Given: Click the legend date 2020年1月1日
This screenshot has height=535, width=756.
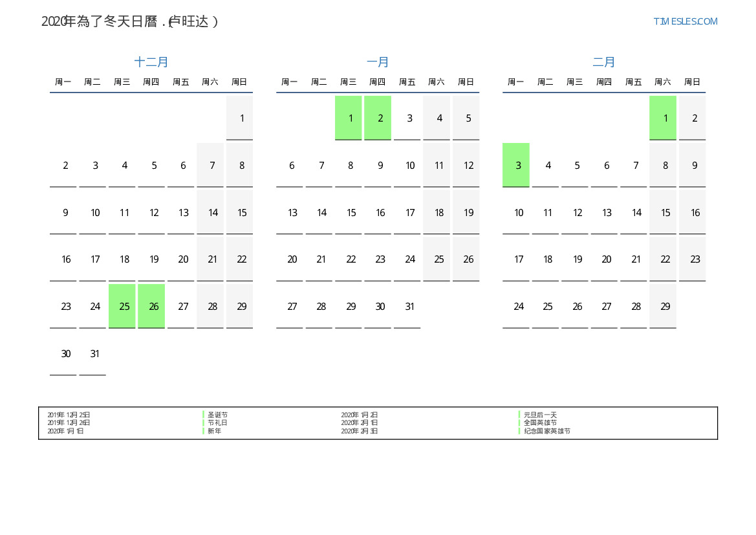Looking at the screenshot, I should coord(65,431).
